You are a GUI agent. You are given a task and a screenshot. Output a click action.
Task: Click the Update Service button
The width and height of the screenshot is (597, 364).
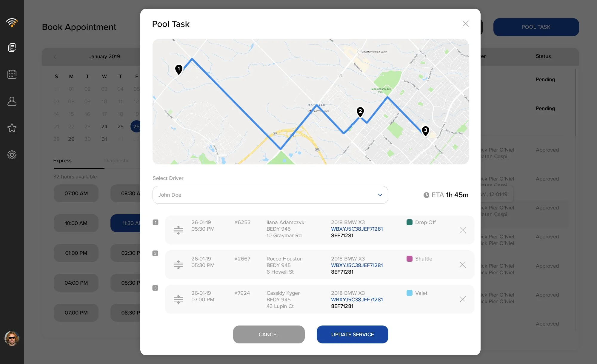pos(352,334)
